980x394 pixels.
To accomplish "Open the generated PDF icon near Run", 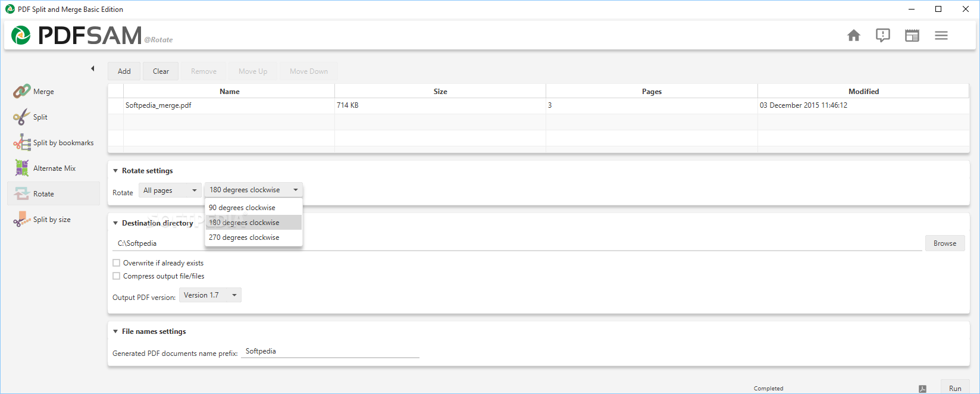I will pos(922,389).
